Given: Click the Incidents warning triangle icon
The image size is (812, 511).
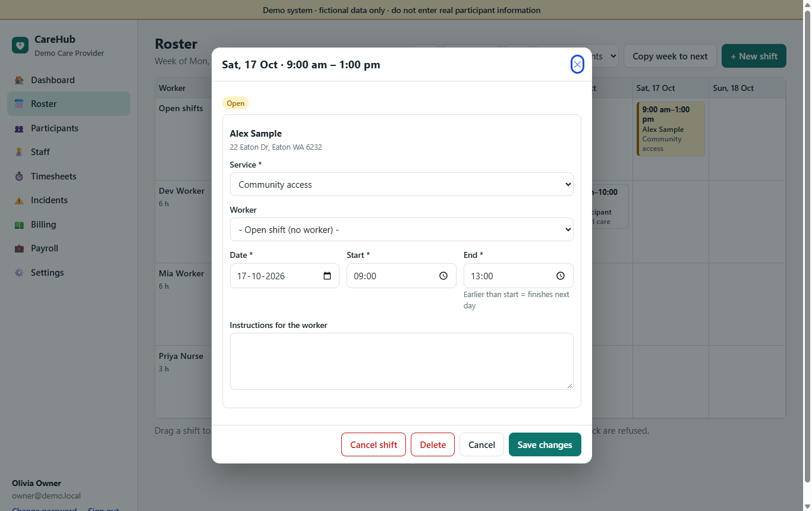Looking at the screenshot, I should [19, 200].
